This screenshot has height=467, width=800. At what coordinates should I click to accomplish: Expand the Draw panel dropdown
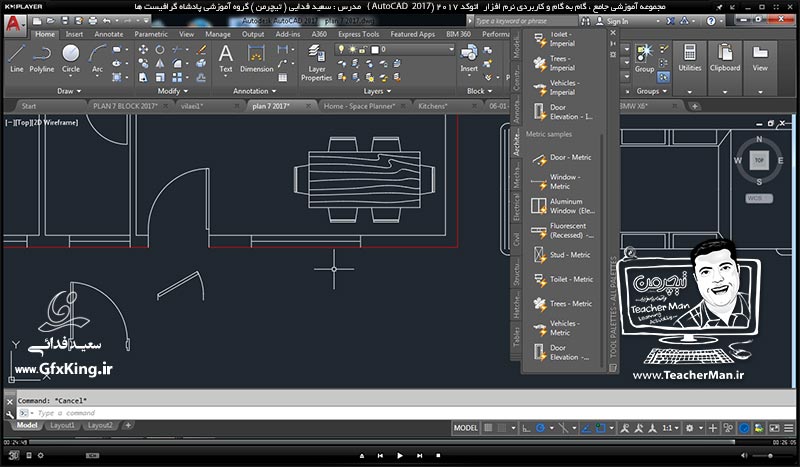tap(69, 91)
